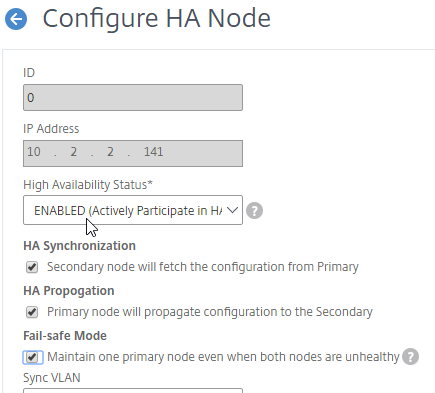Click the second octet of the IP Address
Viewport: 435px width, 393px height.
(74, 152)
